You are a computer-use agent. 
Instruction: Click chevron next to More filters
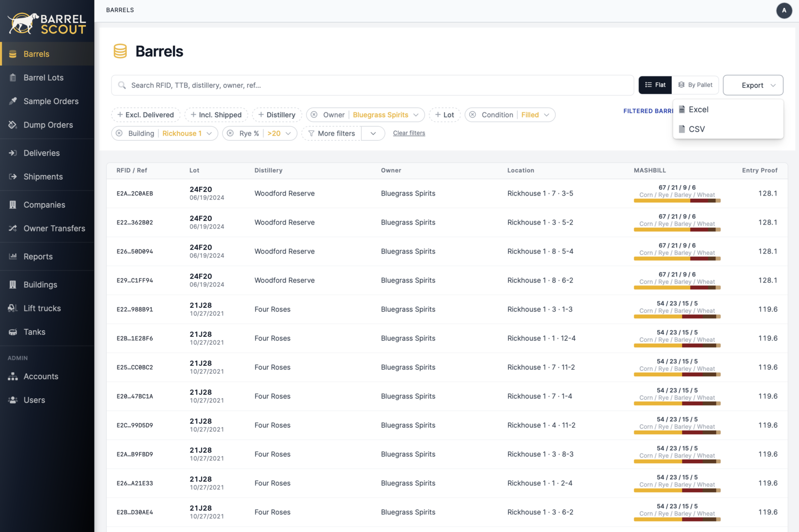[x=373, y=133]
